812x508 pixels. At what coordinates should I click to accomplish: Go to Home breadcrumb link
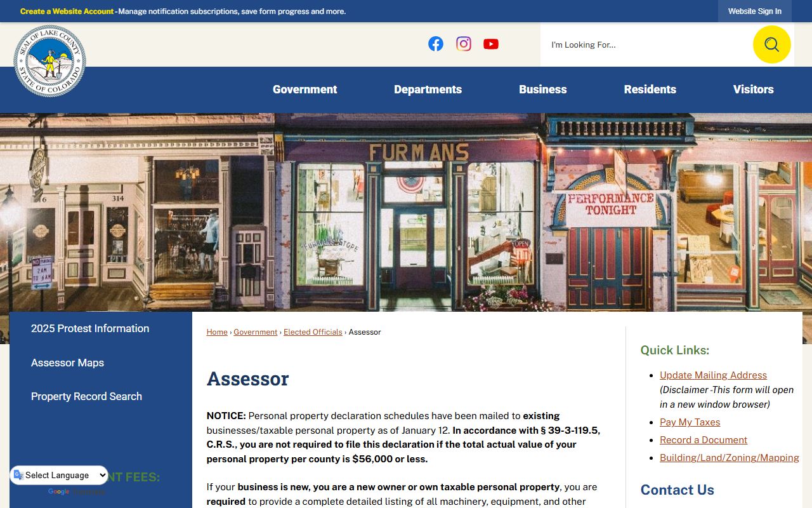[217, 332]
